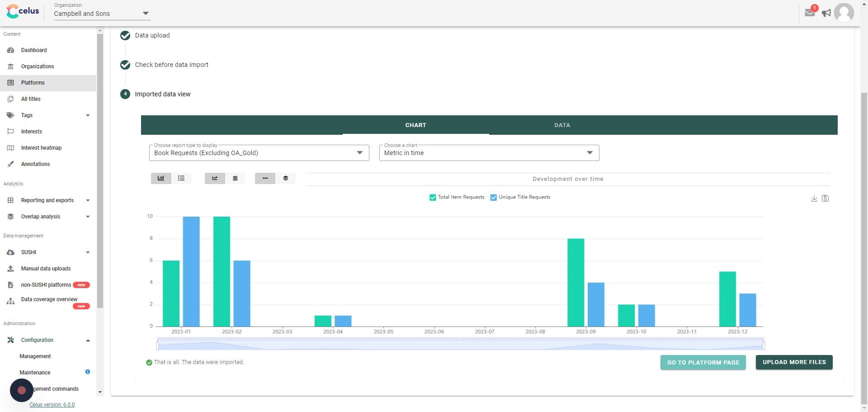Open the report type dropdown
This screenshot has height=412, width=868.
coord(259,153)
